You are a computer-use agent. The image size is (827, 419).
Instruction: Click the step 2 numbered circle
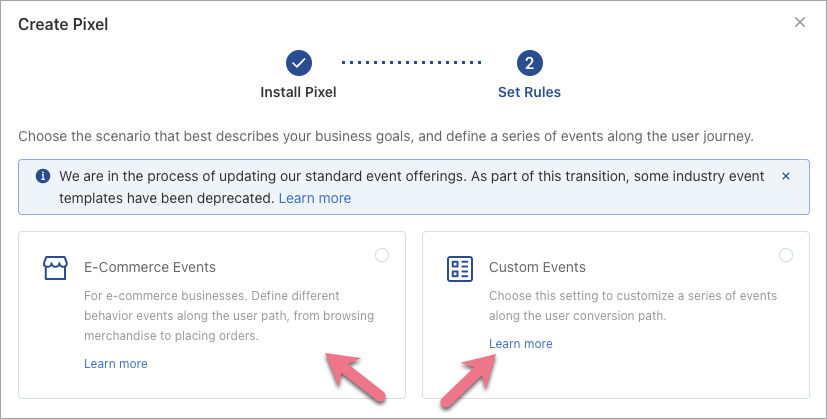coord(529,63)
